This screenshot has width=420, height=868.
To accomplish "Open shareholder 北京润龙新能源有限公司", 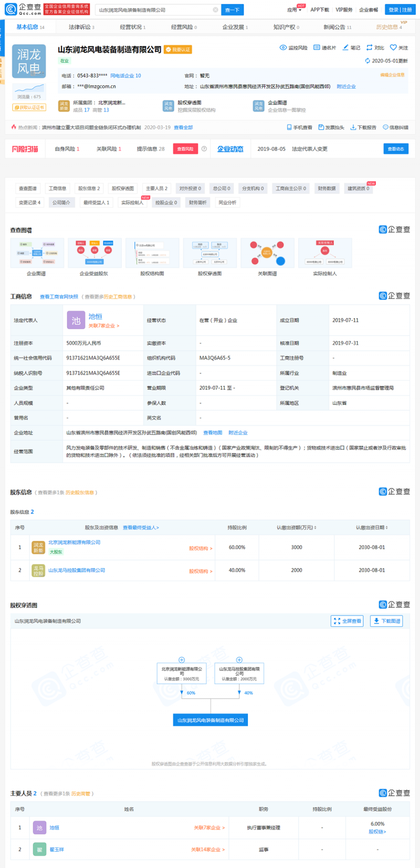I will pyautogui.click(x=74, y=542).
